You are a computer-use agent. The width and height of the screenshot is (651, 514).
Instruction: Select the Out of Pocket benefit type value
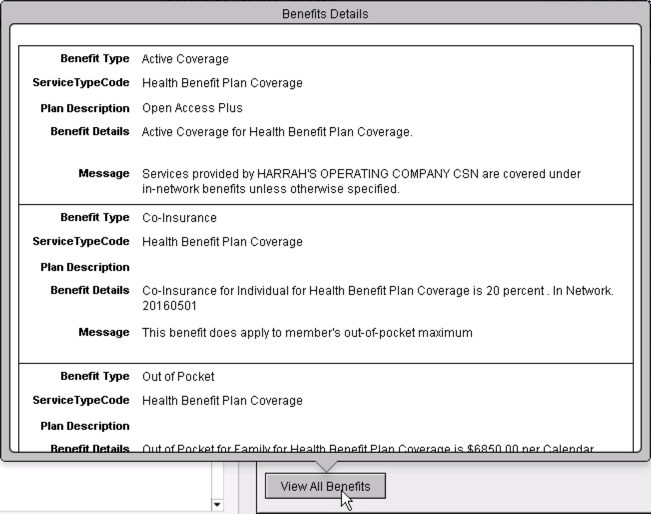tap(178, 376)
